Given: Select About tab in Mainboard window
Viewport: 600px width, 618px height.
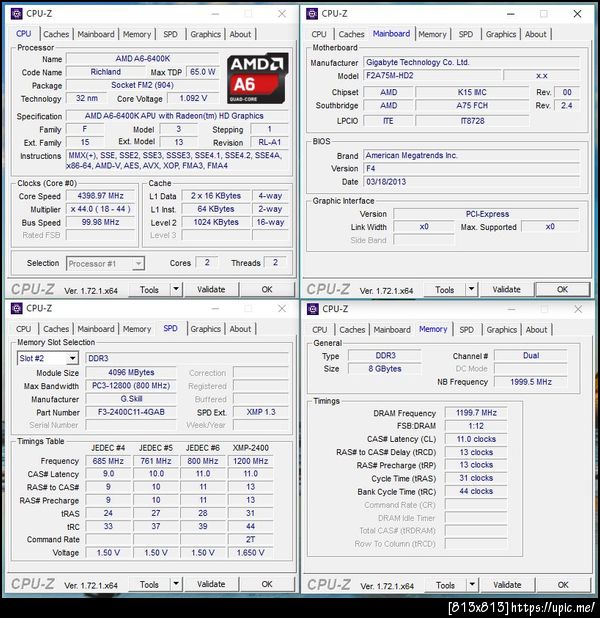Looking at the screenshot, I should [x=535, y=34].
